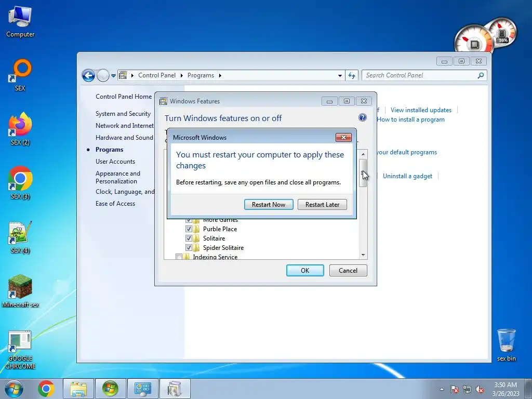Click Uninstall a gadget link
Screen dimensions: 532x399
[x=407, y=176]
